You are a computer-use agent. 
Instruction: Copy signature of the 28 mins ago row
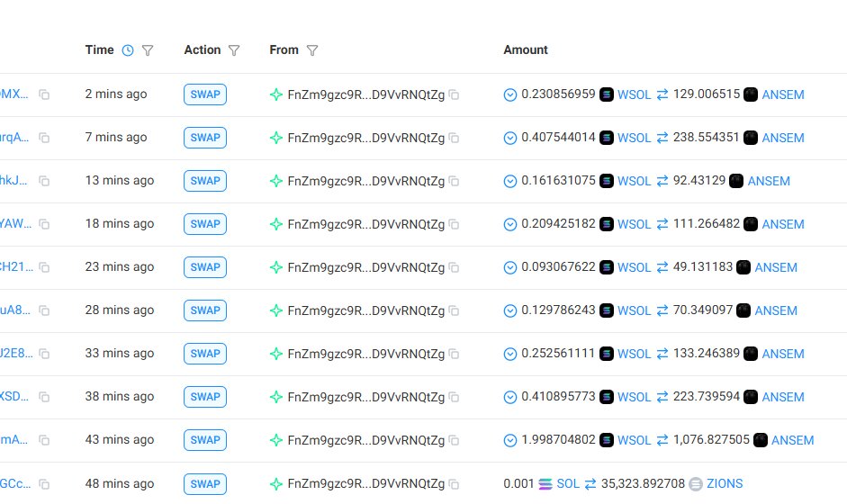pos(44,310)
